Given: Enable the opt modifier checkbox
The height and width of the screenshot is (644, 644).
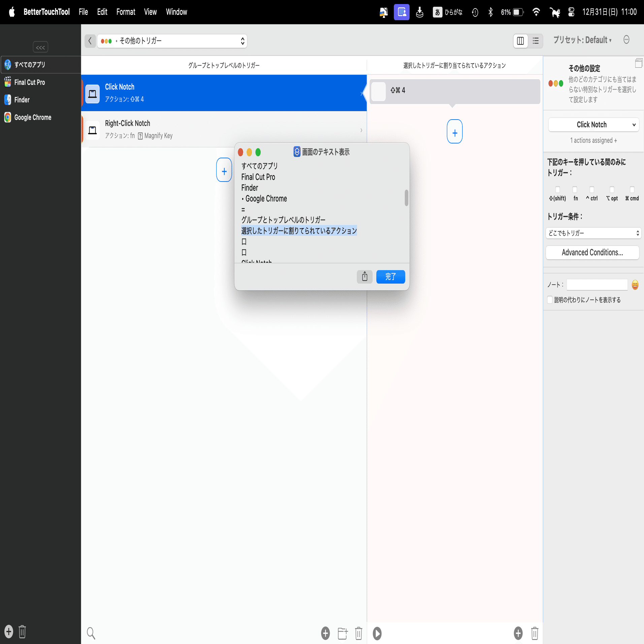Looking at the screenshot, I should [x=612, y=189].
